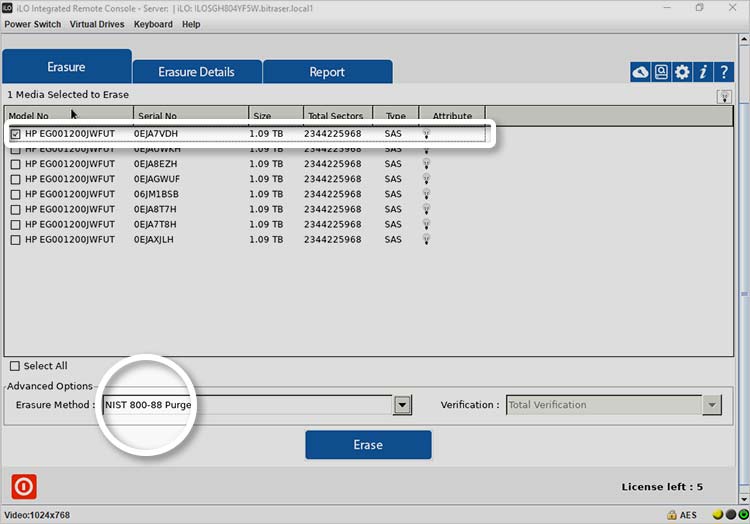
Task: Open the help question mark icon
Action: (724, 72)
